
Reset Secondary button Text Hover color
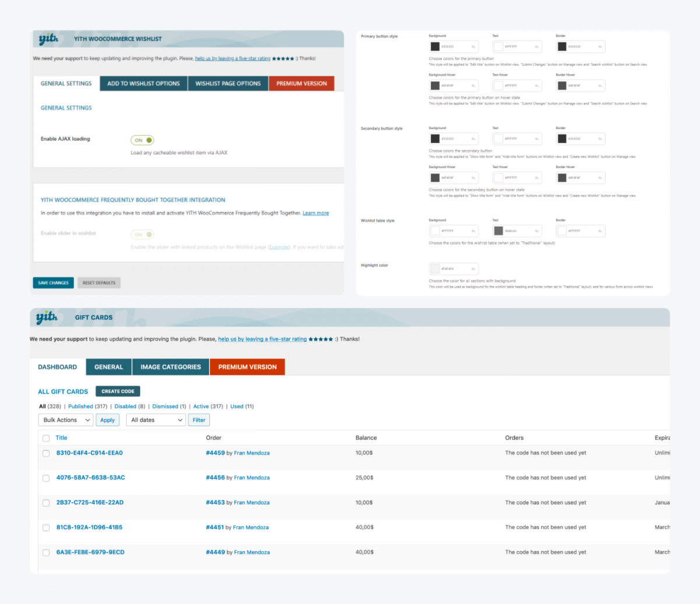click(538, 178)
